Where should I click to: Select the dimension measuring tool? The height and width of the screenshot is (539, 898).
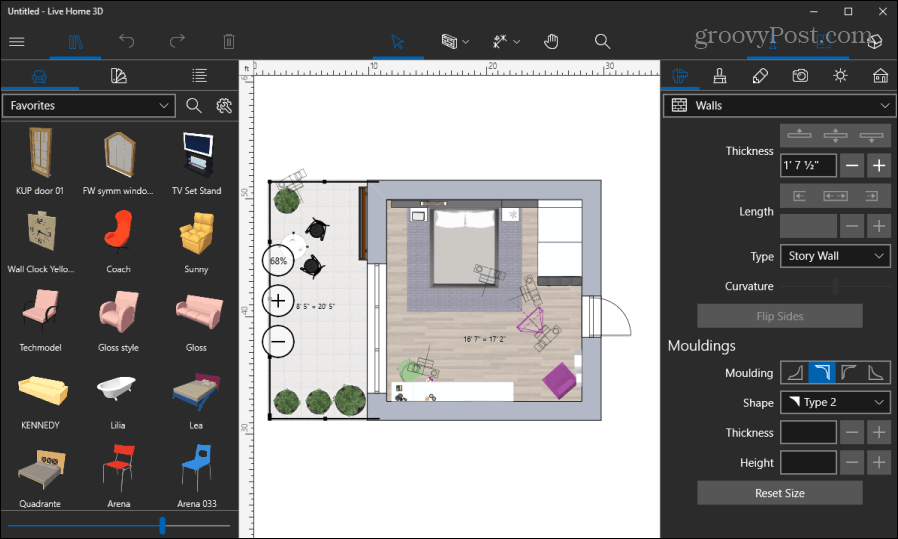pyautogui.click(x=500, y=41)
